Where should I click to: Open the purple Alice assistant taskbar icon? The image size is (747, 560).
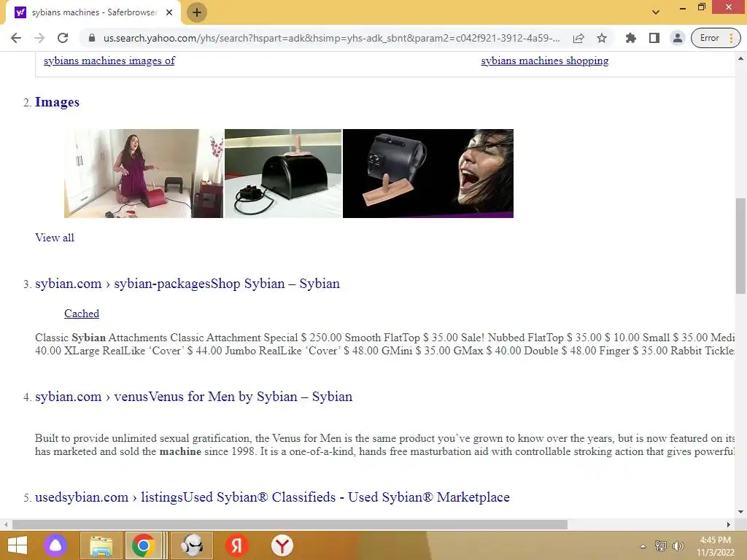point(55,545)
